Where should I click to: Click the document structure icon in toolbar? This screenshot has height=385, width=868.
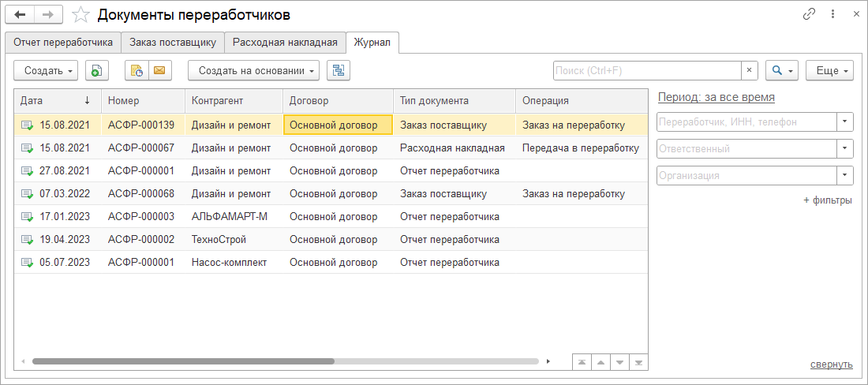click(339, 70)
